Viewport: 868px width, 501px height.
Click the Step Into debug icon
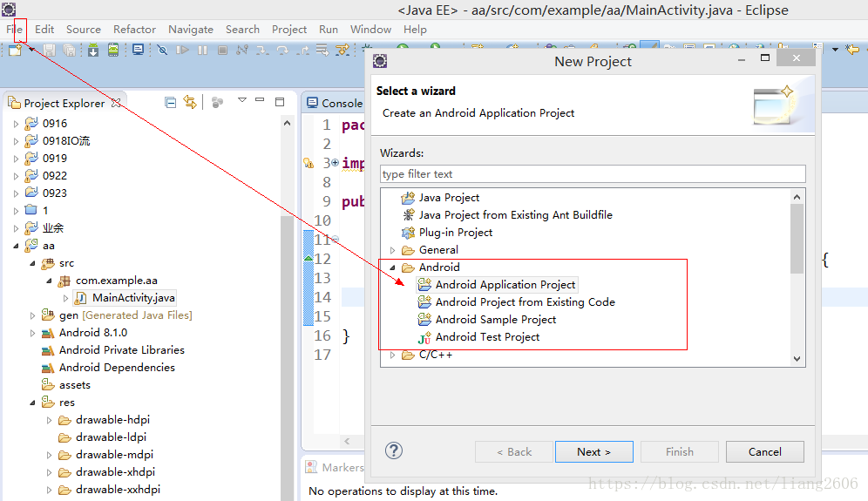261,51
